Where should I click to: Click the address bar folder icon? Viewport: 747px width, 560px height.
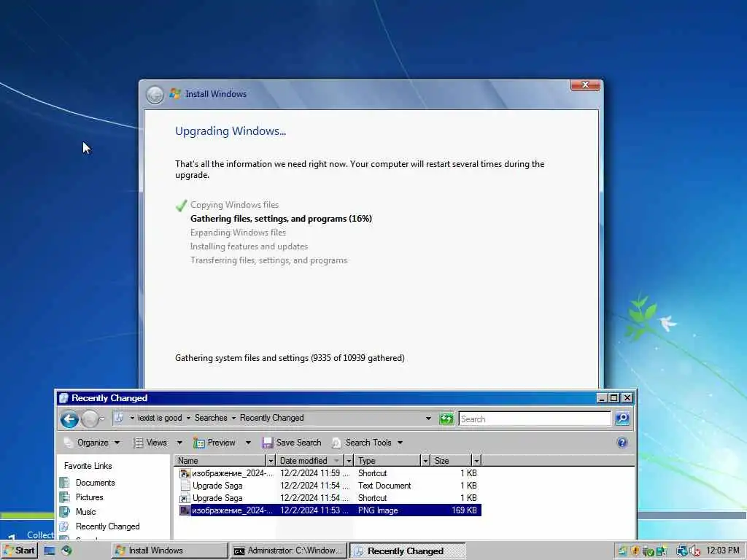(x=119, y=418)
